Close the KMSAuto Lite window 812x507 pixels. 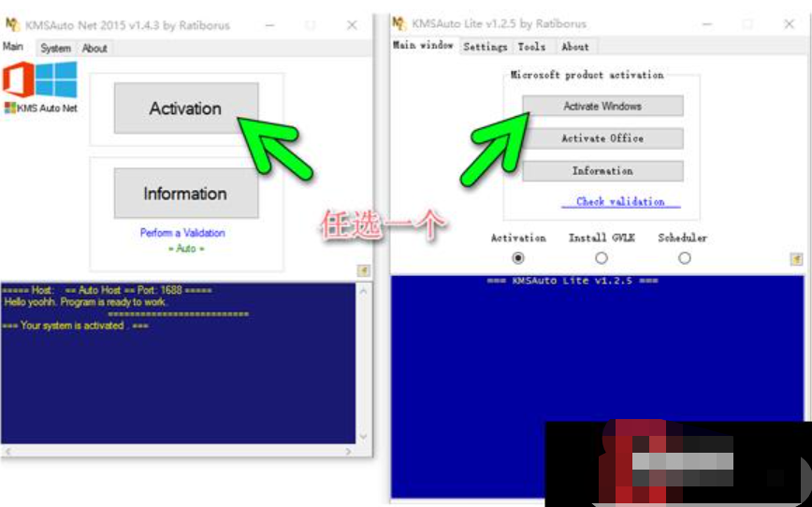pos(790,23)
